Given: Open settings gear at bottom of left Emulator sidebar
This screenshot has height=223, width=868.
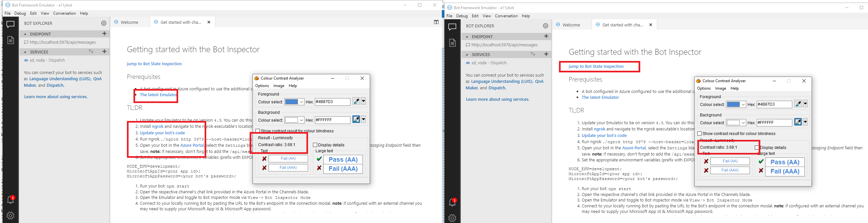Looking at the screenshot, I should pyautogui.click(x=10, y=215).
